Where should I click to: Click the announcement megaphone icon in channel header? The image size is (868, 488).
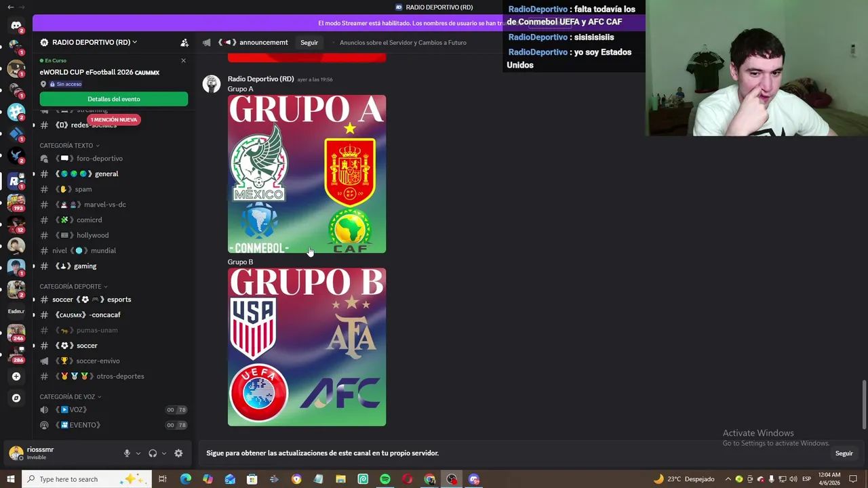206,42
